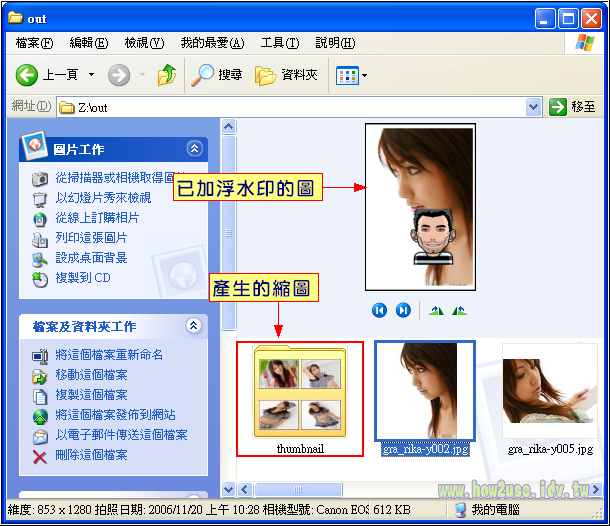Open the 編輯(E) menu
610x526 pixels.
89,43
